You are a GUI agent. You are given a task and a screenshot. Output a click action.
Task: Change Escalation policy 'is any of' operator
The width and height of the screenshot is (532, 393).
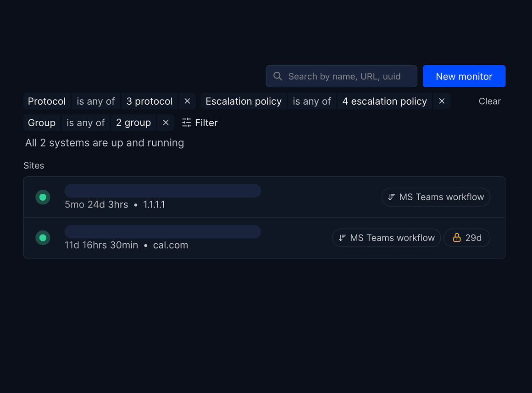[312, 101]
